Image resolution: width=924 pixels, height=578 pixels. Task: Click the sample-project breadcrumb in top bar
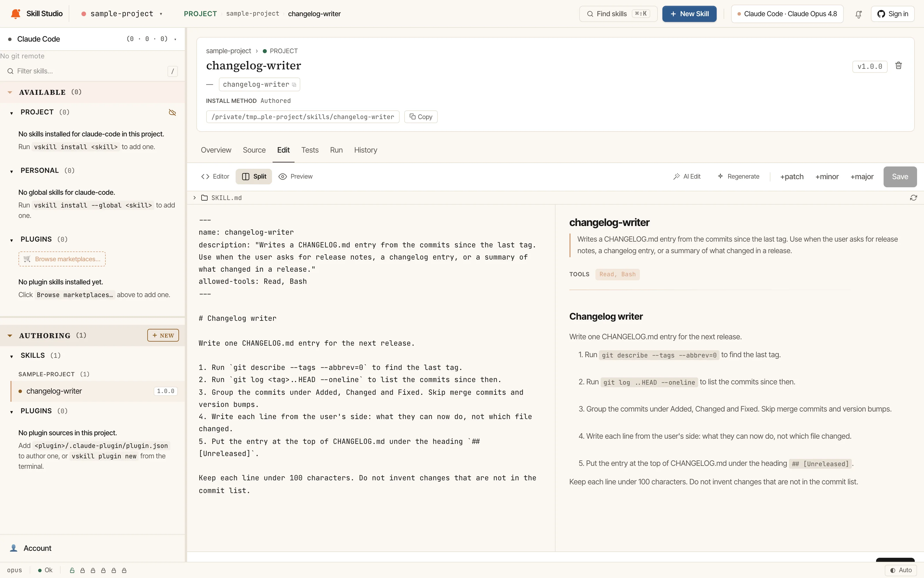[x=252, y=14]
